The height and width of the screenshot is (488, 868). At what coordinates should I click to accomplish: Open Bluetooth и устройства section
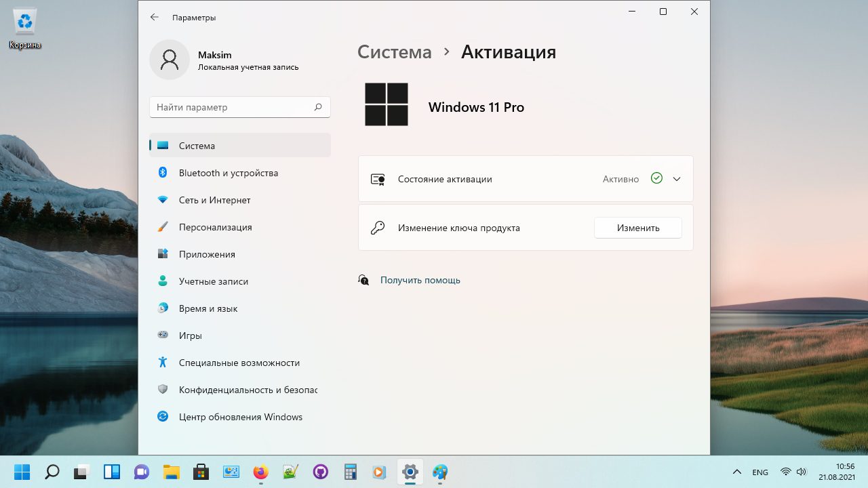coord(240,173)
